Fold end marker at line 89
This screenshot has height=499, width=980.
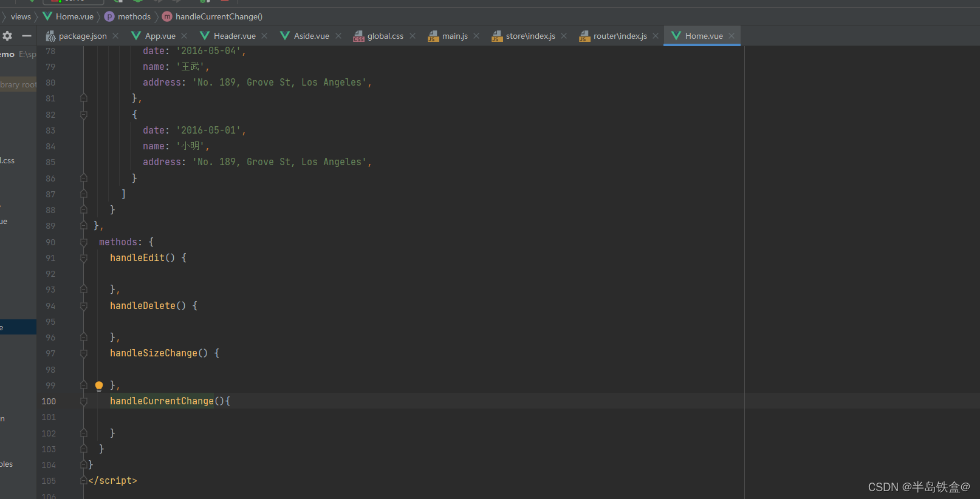tap(84, 226)
